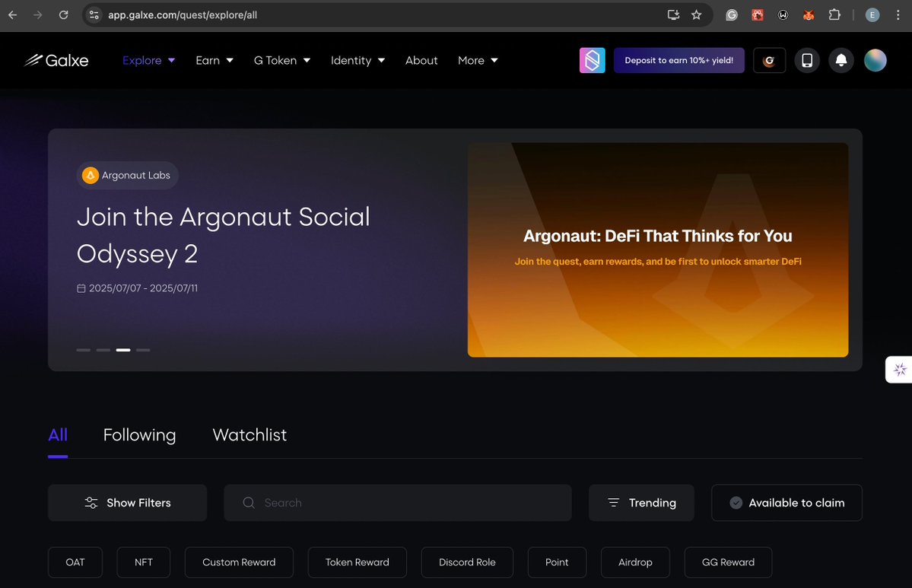Toggle Available to claim filter
The height and width of the screenshot is (588, 912).
point(787,503)
